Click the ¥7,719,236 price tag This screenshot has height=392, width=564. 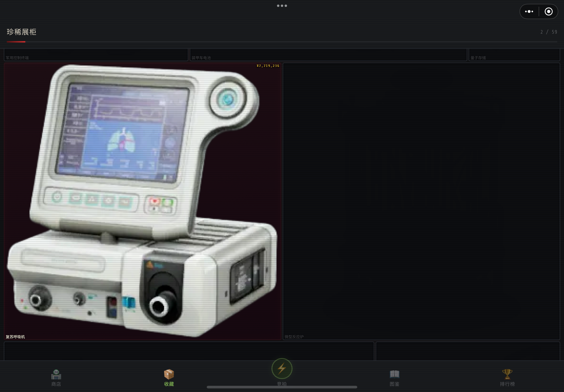(268, 66)
